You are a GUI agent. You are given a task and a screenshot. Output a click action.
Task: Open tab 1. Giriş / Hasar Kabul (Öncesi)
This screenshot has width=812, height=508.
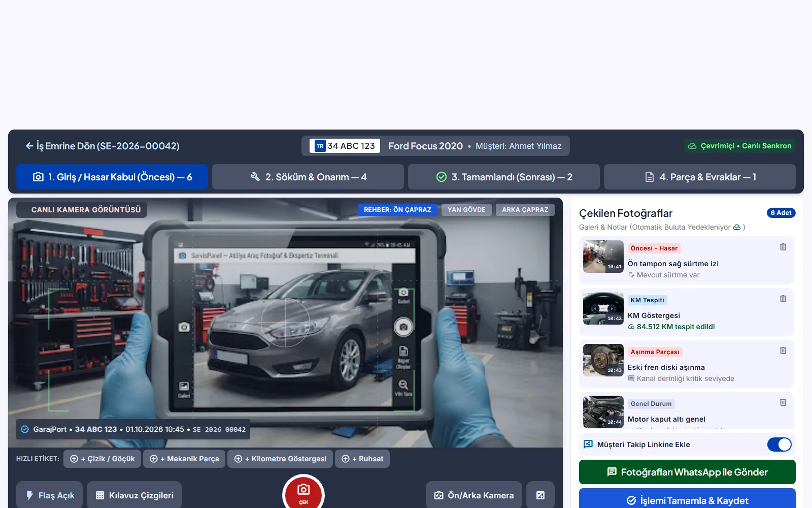click(x=112, y=177)
